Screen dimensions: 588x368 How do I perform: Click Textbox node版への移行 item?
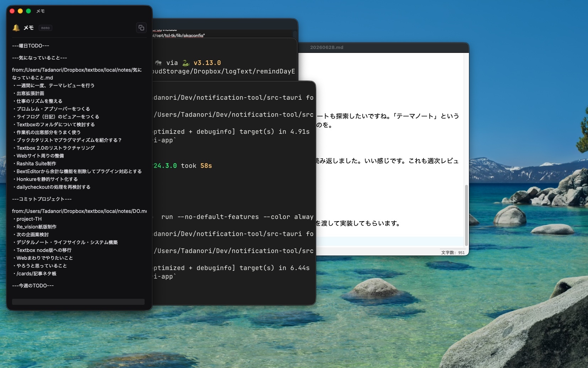click(42, 250)
